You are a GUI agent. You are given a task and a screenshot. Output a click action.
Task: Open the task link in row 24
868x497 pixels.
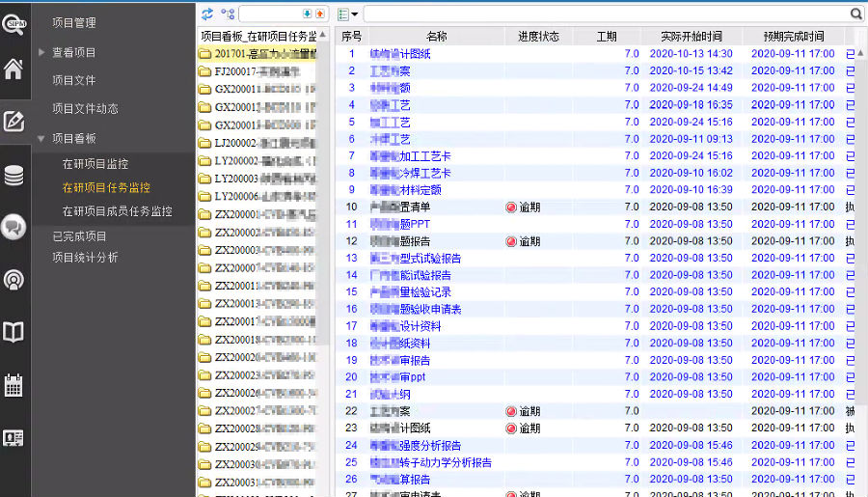416,446
